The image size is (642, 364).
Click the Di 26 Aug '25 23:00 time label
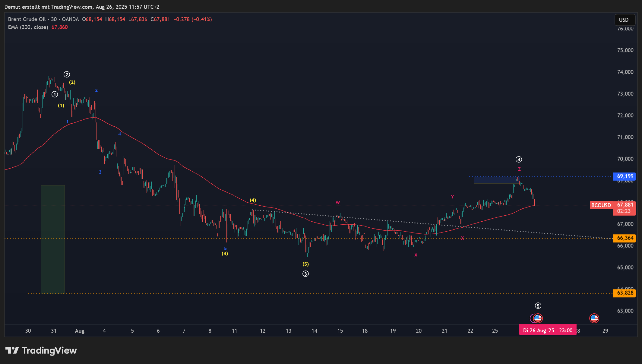click(x=547, y=330)
